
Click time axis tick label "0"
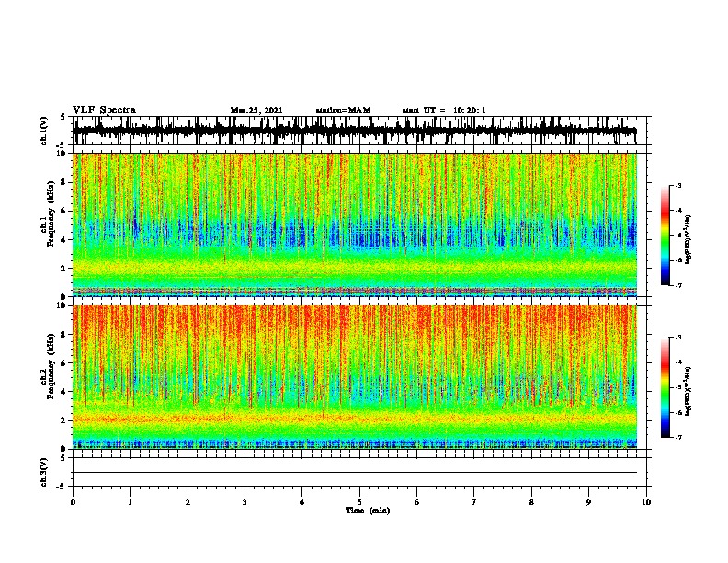pos(73,502)
